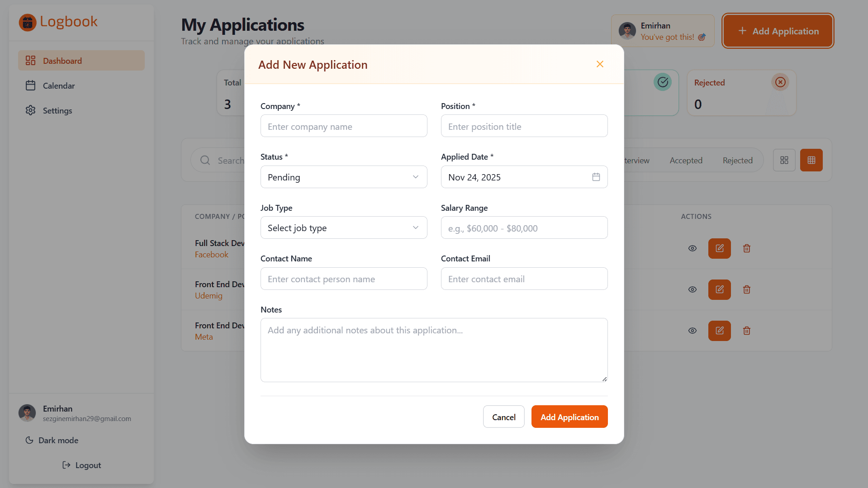Log out via Logout button
This screenshot has width=868, height=488.
81,465
